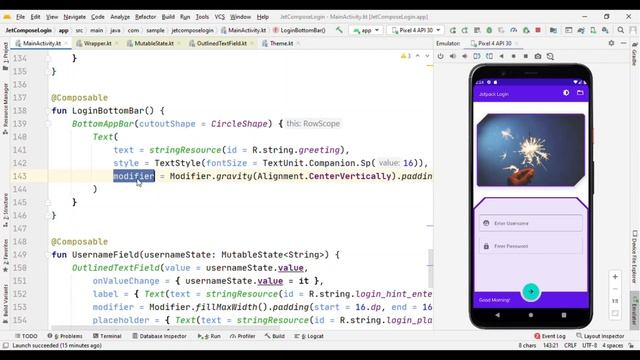Toggle theme icon in Jetpack Login app bar

coord(566,93)
